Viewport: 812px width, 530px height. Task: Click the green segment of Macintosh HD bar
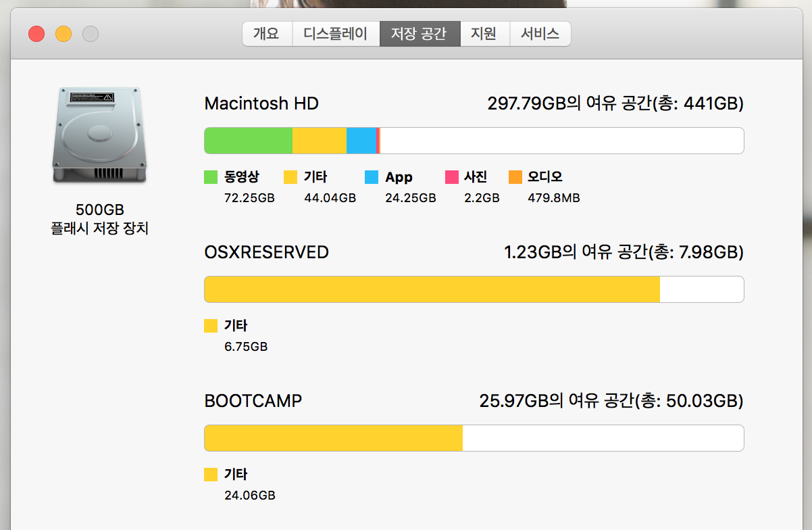pos(248,141)
